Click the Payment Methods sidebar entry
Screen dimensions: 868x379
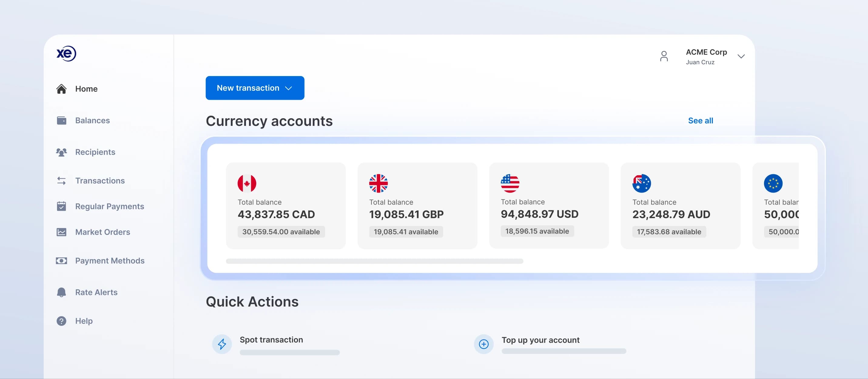click(x=110, y=260)
